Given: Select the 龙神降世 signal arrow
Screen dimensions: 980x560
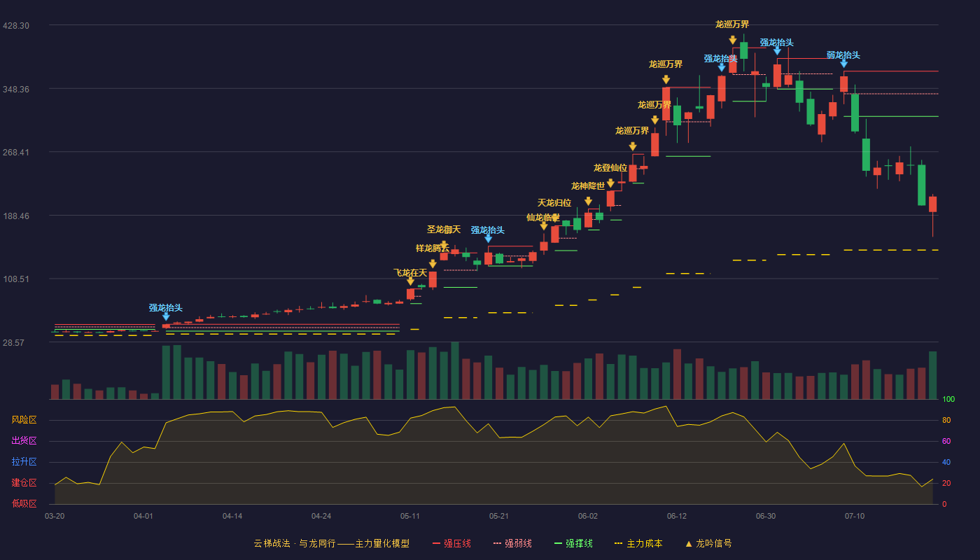Looking at the screenshot, I should coord(588,202).
